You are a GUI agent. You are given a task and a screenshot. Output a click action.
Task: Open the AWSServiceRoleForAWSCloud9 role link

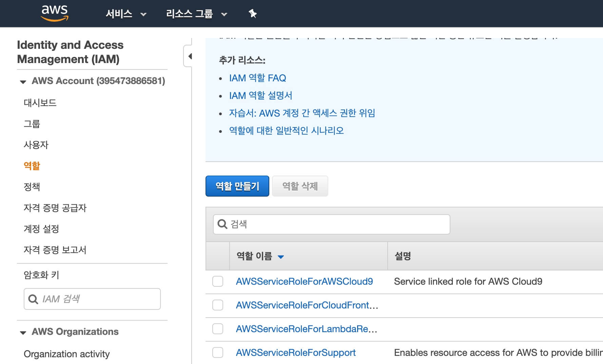coord(305,281)
